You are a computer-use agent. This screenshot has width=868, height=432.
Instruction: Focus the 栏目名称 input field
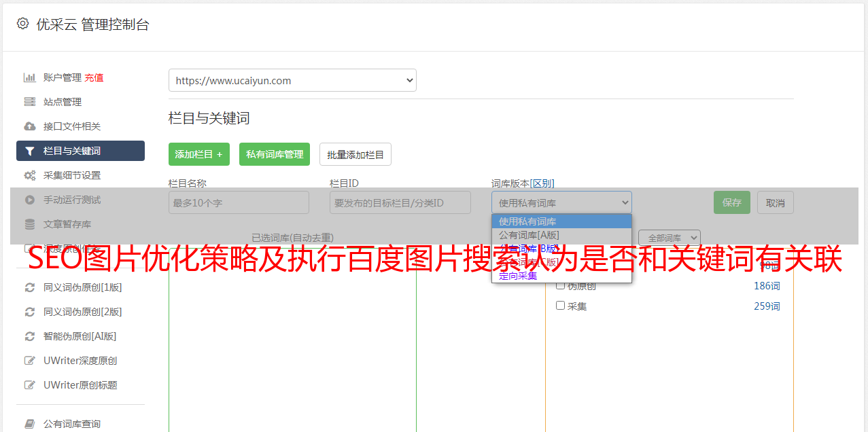(239, 202)
